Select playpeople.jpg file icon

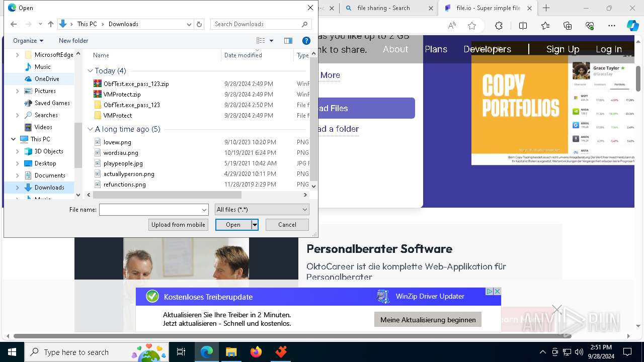pyautogui.click(x=98, y=163)
